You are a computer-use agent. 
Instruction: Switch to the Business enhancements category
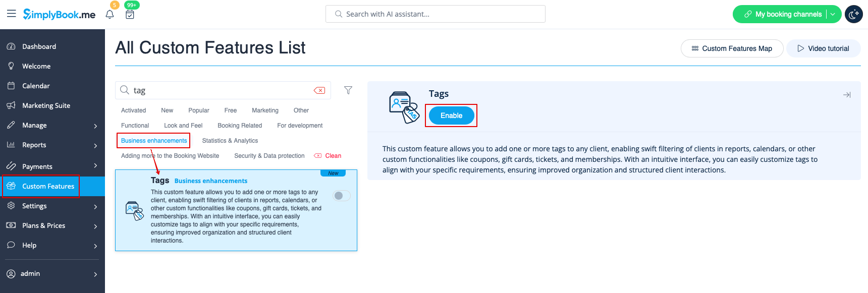153,140
